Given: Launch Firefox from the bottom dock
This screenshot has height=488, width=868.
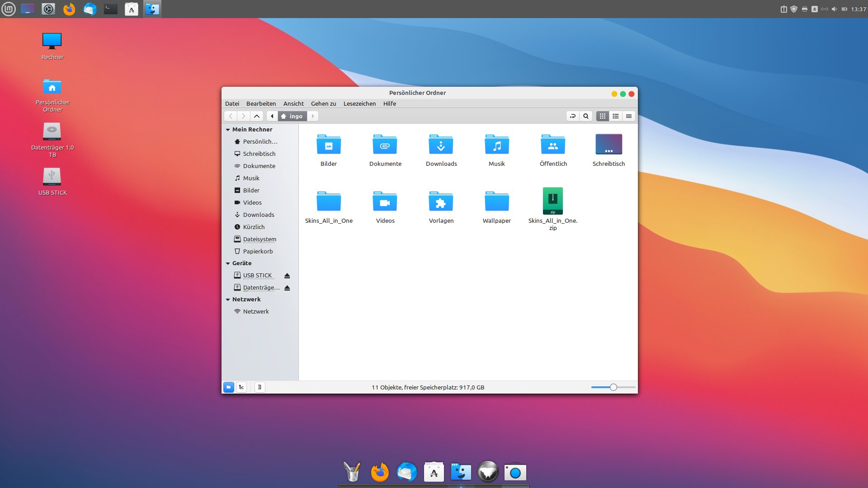Looking at the screenshot, I should [380, 472].
